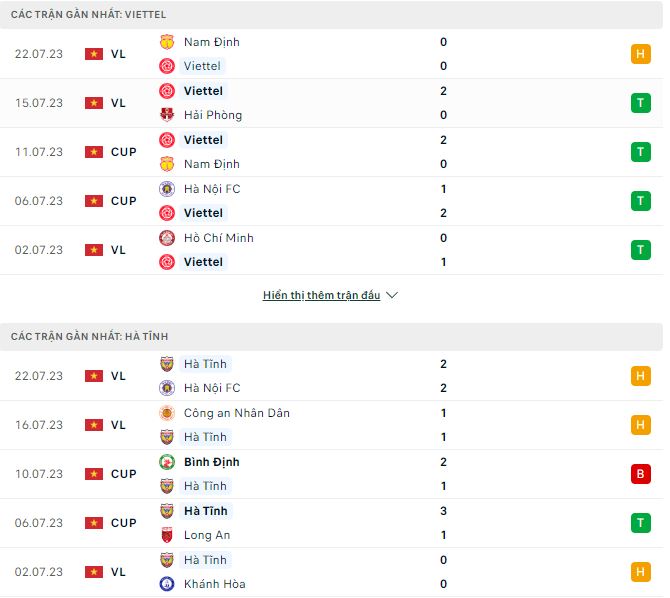The height and width of the screenshot is (598, 670).
Task: Click red B badge for Bình Định match
Action: [641, 474]
